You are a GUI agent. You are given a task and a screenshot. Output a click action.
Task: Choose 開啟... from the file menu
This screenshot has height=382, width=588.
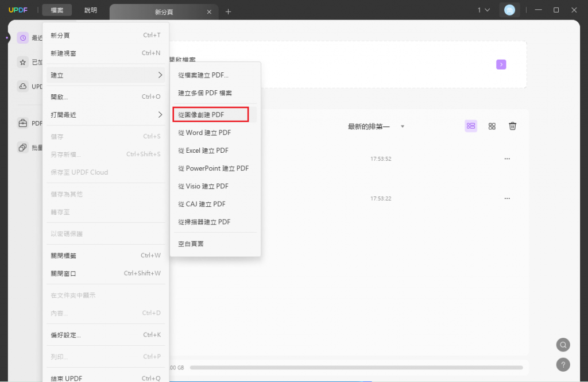pyautogui.click(x=106, y=97)
